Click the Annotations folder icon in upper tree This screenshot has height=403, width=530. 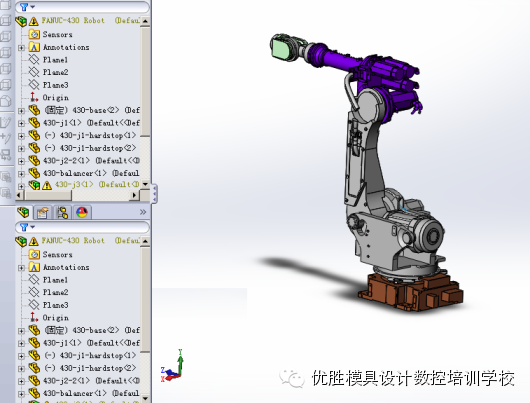pos(34,47)
